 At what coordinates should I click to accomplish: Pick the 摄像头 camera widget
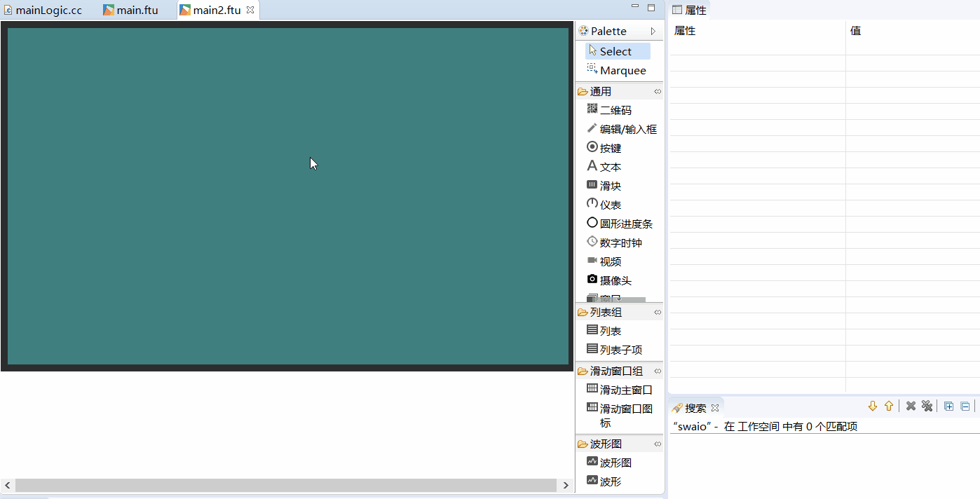(611, 280)
